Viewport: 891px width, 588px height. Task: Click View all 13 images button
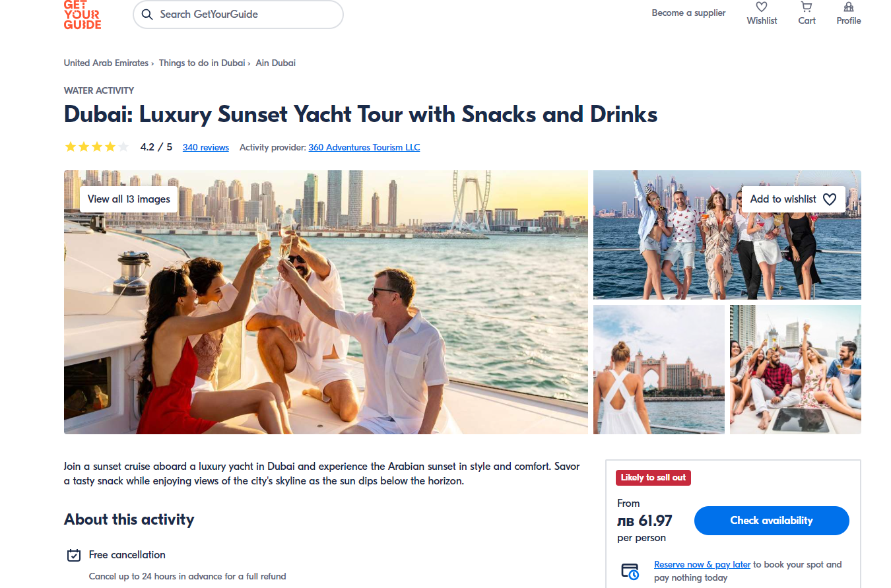(129, 199)
